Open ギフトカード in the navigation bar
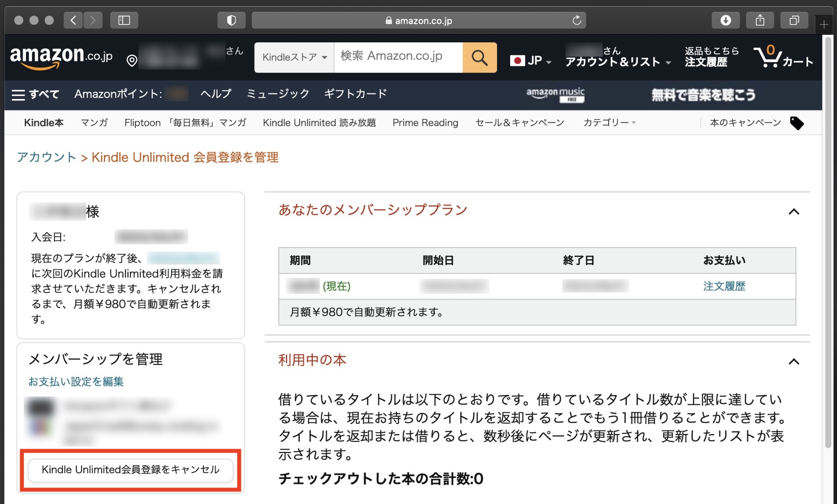This screenshot has width=837, height=504. pos(355,94)
